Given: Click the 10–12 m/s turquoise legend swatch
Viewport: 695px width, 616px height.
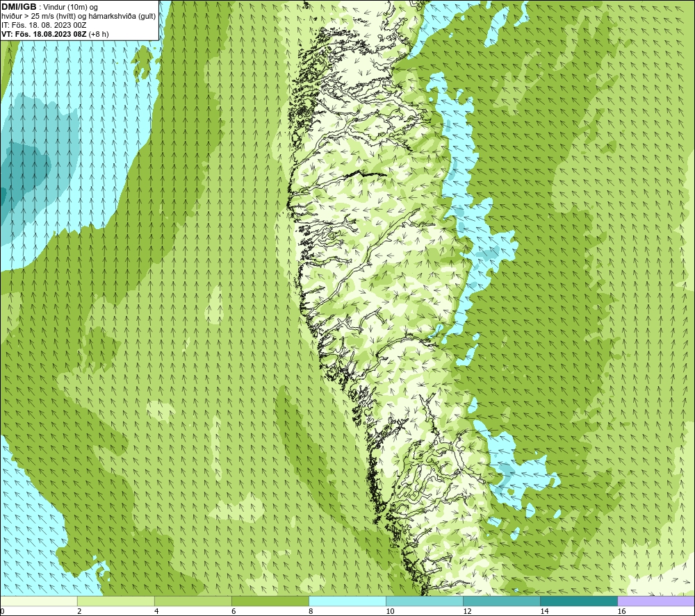Looking at the screenshot, I should point(425,601).
